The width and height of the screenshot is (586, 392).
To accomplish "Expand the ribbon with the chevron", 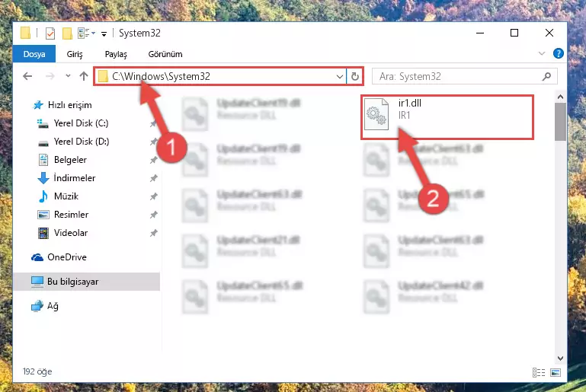I will [542, 54].
